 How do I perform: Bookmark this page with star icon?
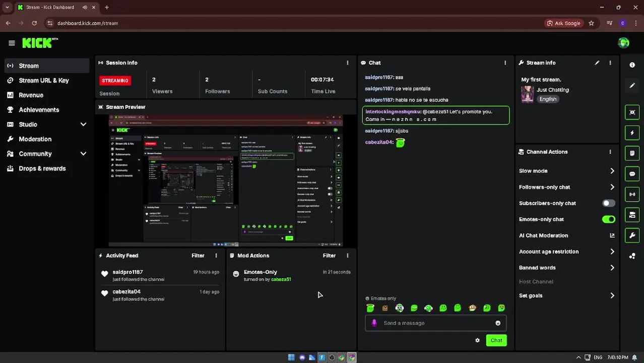pyautogui.click(x=591, y=23)
